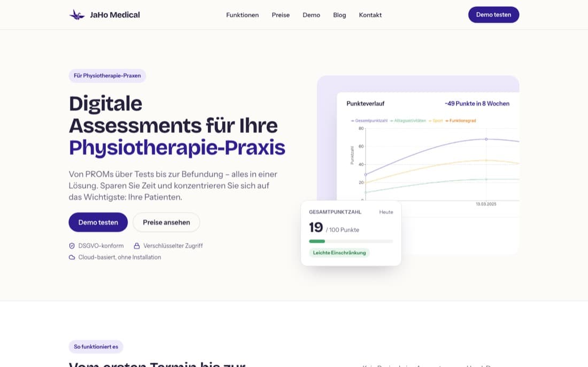This screenshot has width=588, height=367.
Task: Click the GESAMTPUNKTZAHL card heading
Action: (335, 212)
